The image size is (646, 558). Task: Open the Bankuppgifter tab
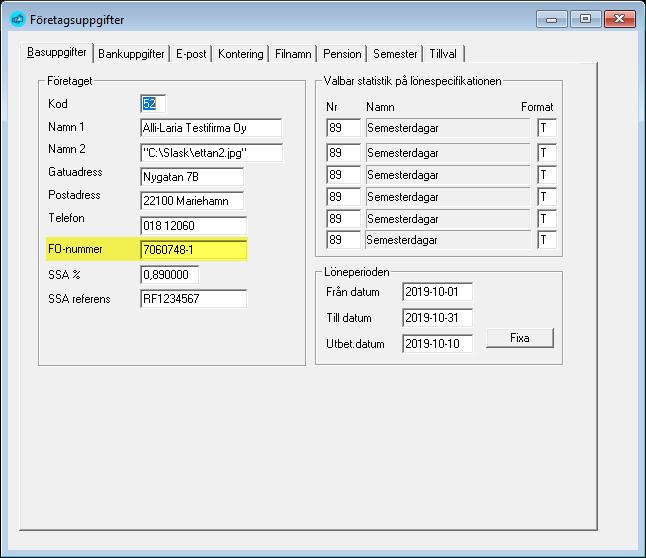[131, 54]
